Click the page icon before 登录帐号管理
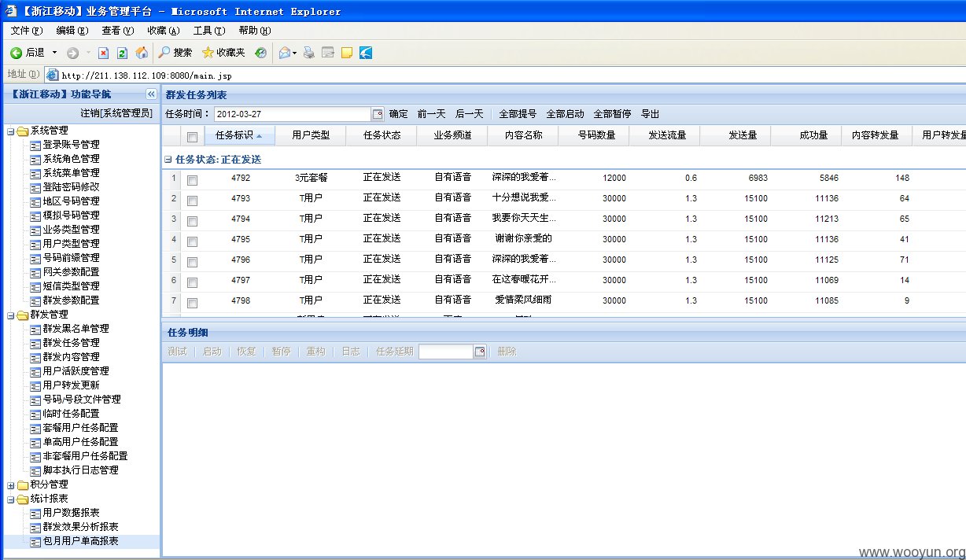This screenshot has height=560, width=966. pyautogui.click(x=35, y=146)
